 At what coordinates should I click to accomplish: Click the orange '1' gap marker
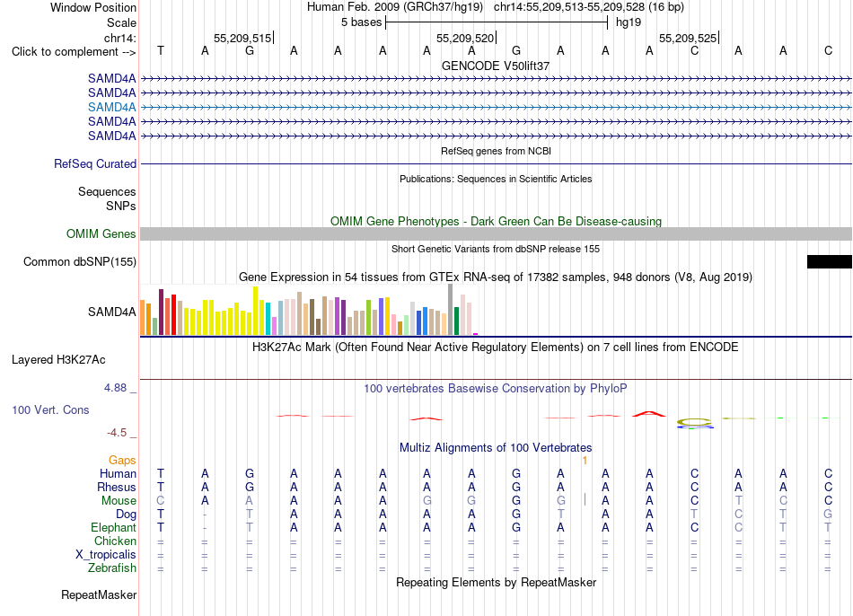pyautogui.click(x=585, y=461)
